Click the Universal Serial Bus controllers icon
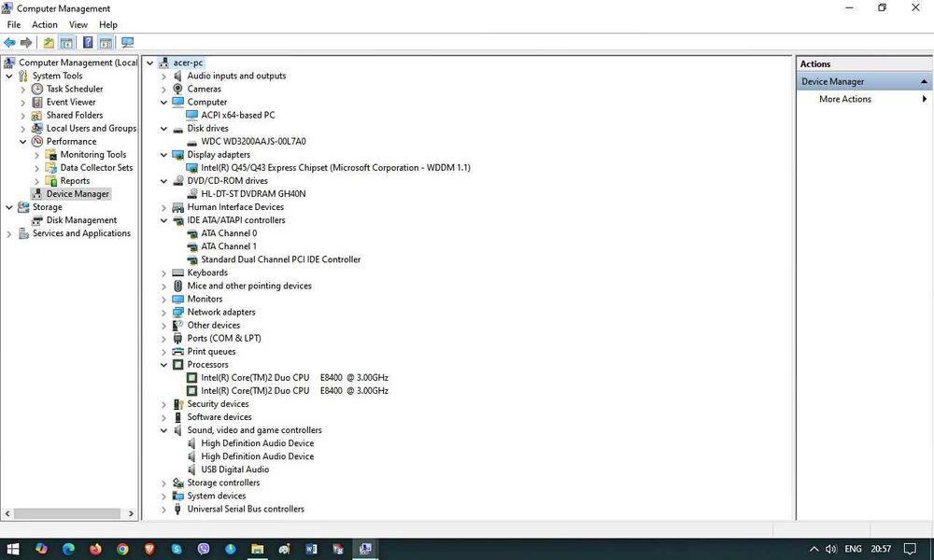934x560 pixels. click(177, 509)
